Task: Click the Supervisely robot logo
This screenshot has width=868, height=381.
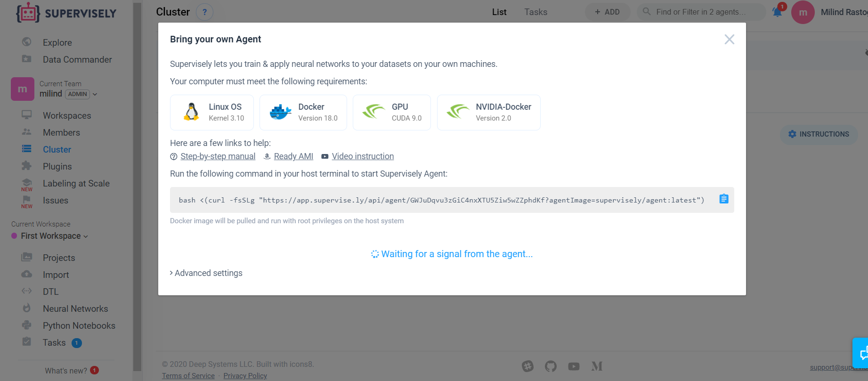Action: (28, 13)
